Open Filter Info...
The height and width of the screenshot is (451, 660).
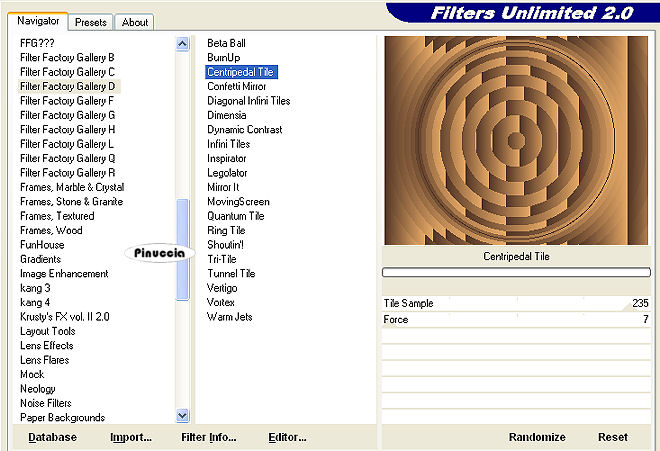pyautogui.click(x=209, y=438)
